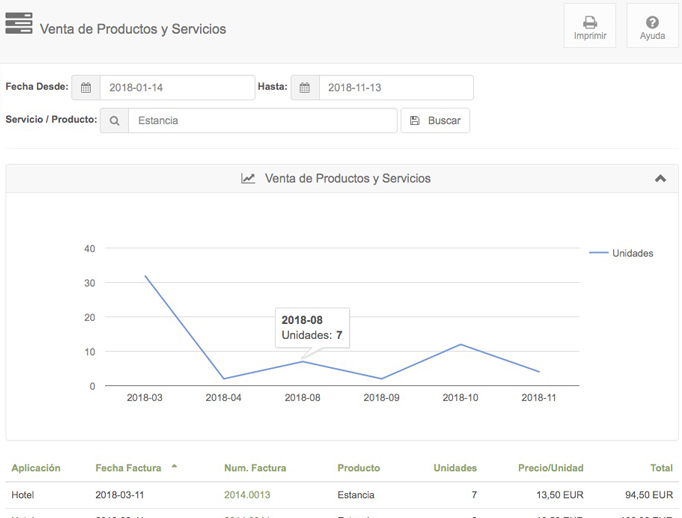Click the 2018-08 data point on chart
682x518 pixels.
click(303, 361)
